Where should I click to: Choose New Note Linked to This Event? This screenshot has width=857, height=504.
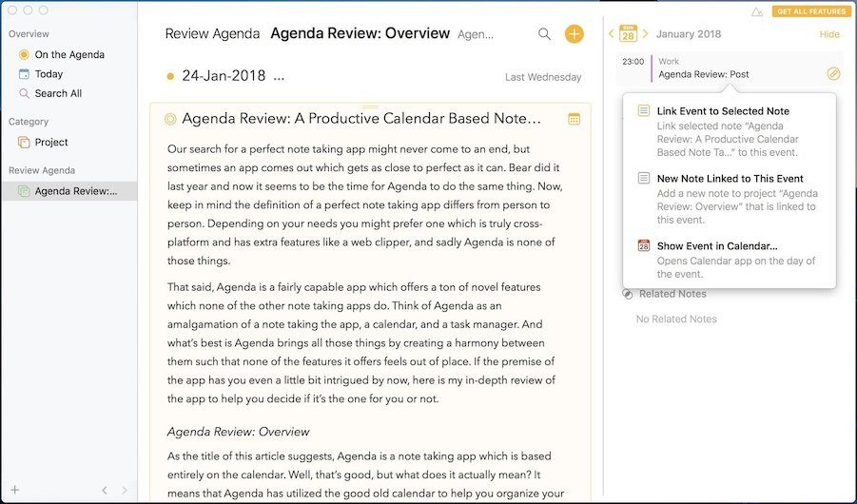(x=730, y=179)
